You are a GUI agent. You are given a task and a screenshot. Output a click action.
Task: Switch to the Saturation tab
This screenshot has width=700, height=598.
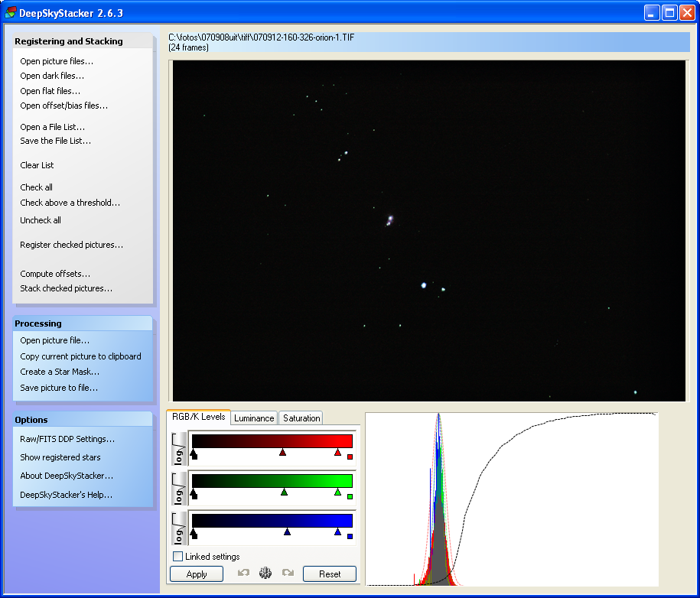(301, 418)
